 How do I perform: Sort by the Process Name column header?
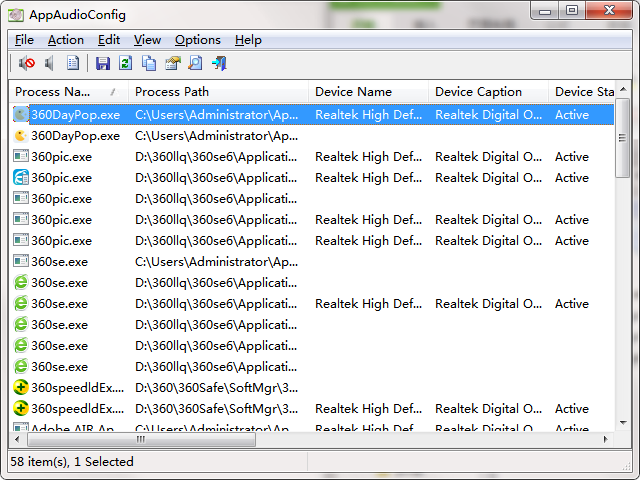[60, 92]
